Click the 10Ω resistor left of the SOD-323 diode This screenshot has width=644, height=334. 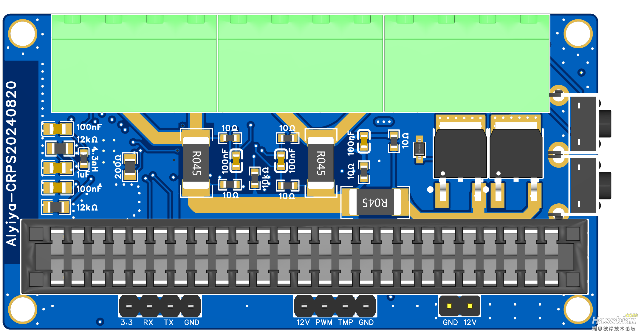(394, 141)
